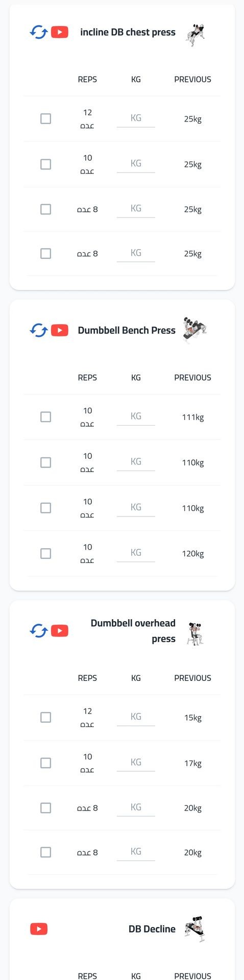Check the 17kg set of Dumbbell overhead press
244x980 pixels.
coord(46,763)
